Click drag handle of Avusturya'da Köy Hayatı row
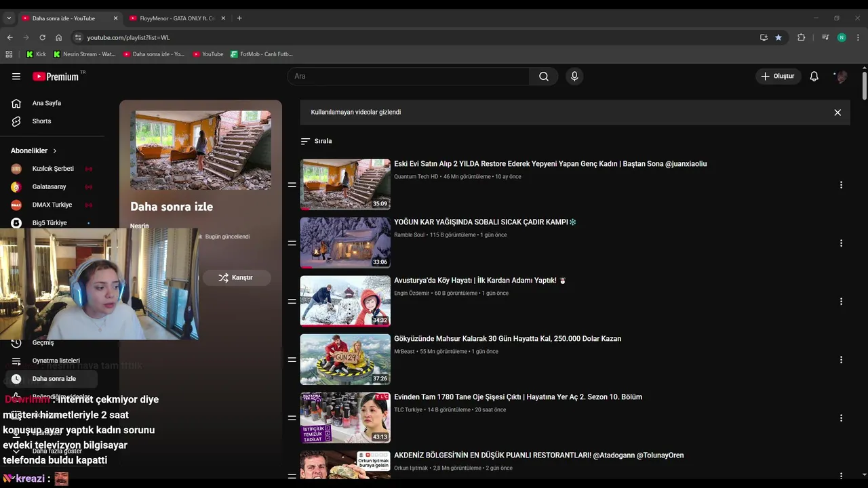Viewport: 868px width, 488px height. coord(292,302)
